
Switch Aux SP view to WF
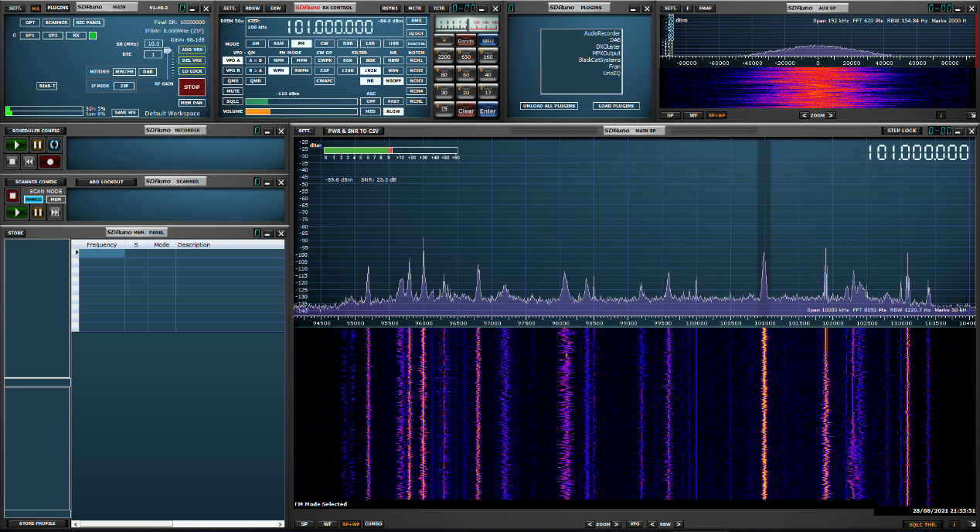click(693, 115)
